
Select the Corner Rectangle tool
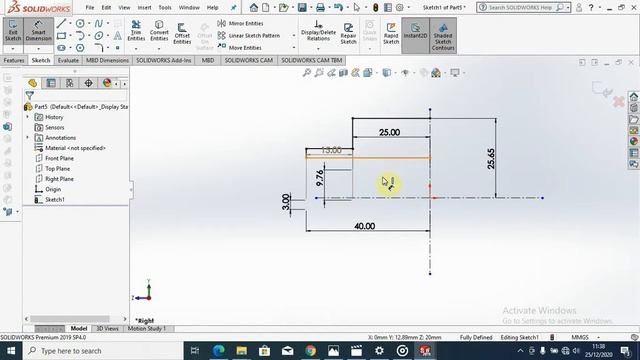[x=61, y=36]
